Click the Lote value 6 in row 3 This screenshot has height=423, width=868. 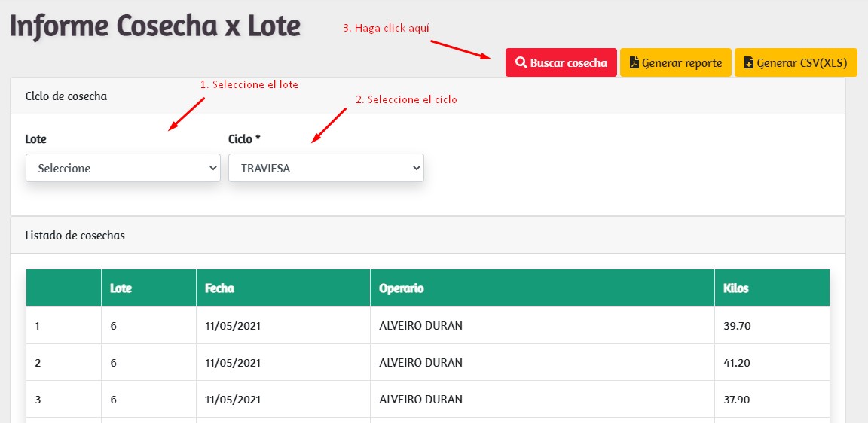113,400
